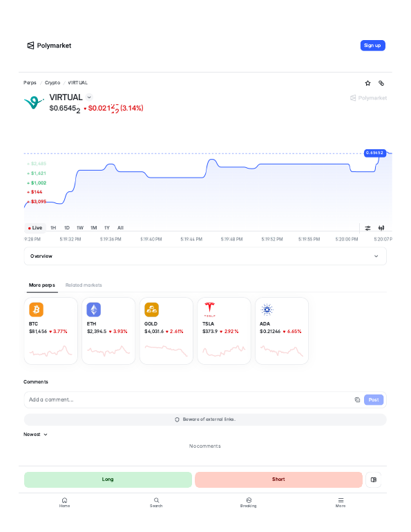This screenshot has height=532, width=411.
Task: Click the Beware of external links notice
Action: [x=205, y=419]
